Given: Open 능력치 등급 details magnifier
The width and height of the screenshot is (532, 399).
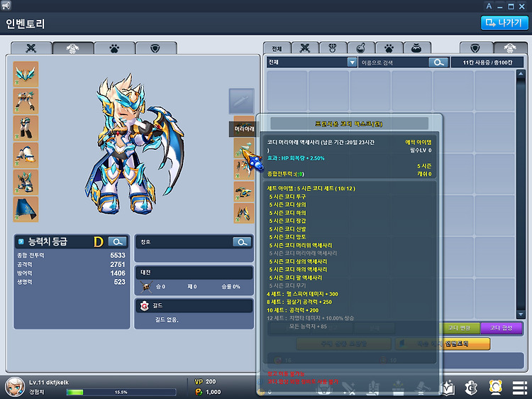Looking at the screenshot, I should click(x=118, y=242).
